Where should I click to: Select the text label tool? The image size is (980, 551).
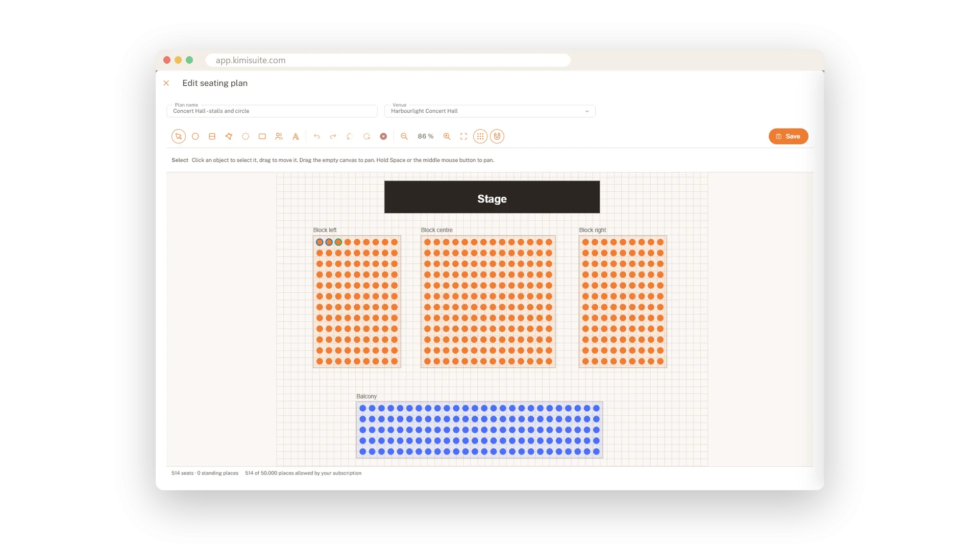click(x=296, y=136)
